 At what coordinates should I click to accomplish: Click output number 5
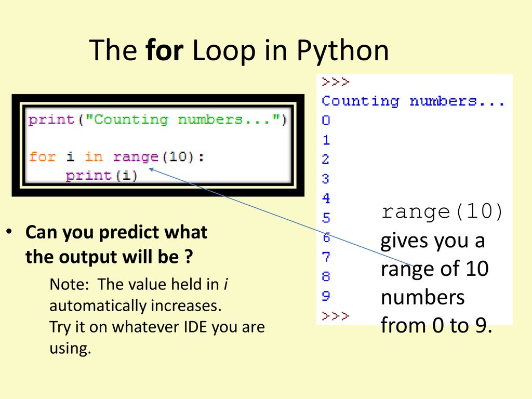[x=326, y=218]
